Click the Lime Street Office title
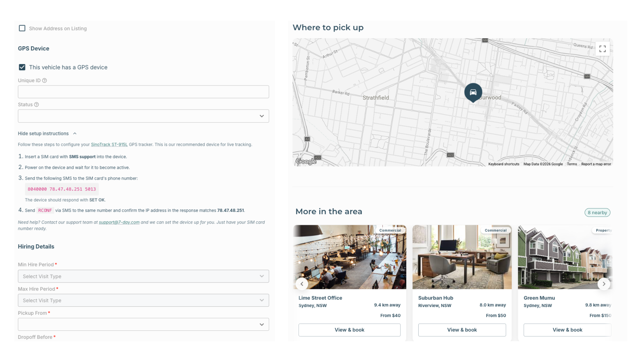The height and width of the screenshot is (362, 644). click(320, 298)
